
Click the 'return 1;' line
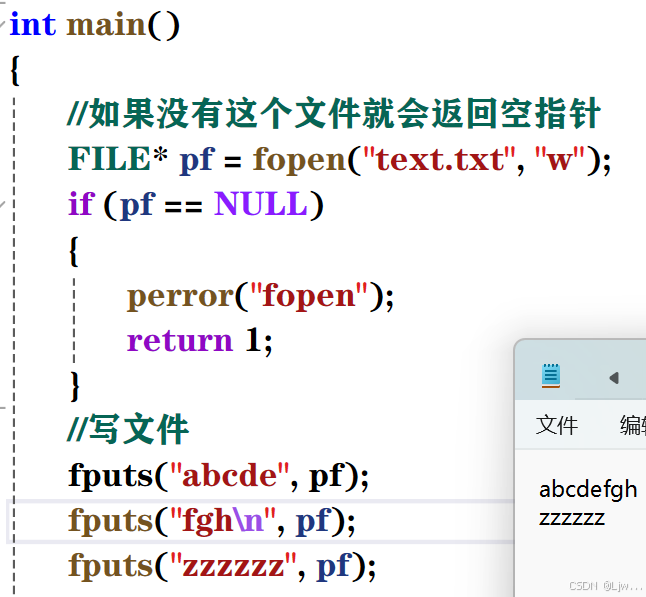click(199, 340)
